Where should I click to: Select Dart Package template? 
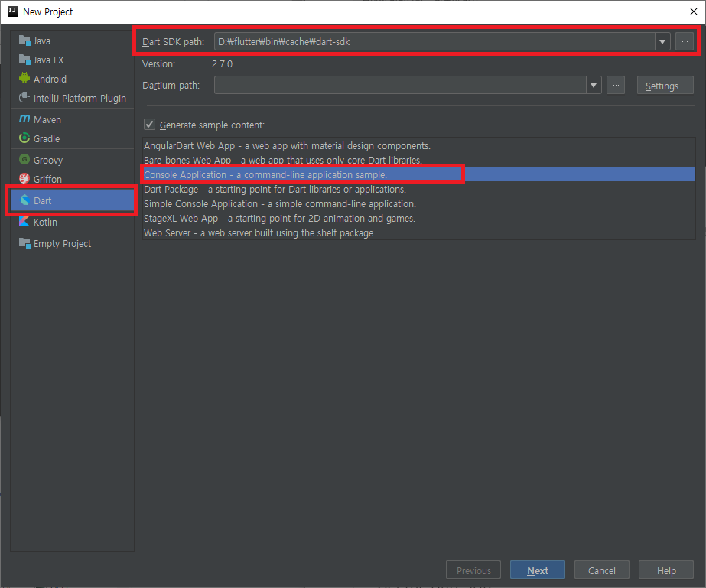click(418, 189)
